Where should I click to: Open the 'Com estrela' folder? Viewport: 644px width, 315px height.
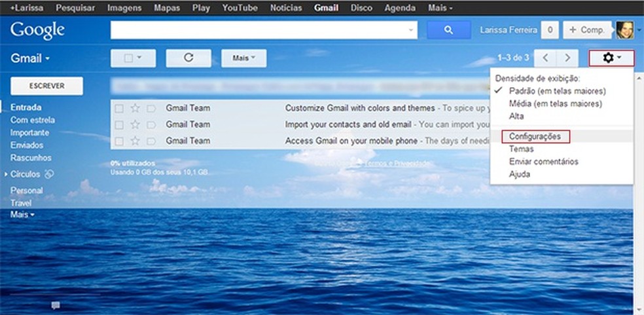click(33, 120)
